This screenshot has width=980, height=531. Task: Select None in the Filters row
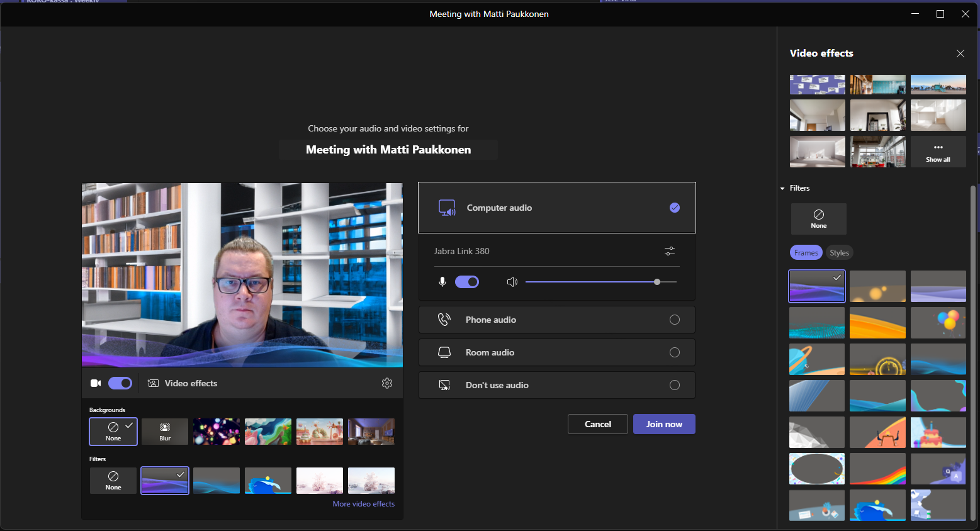point(113,480)
